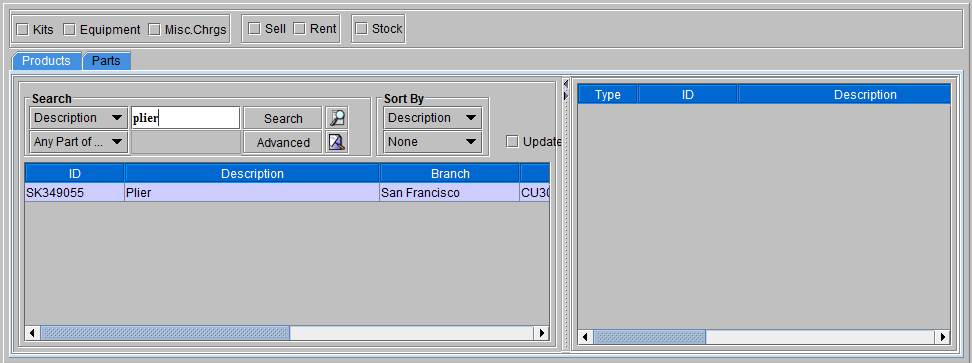Open the 'Any Part of ...' match dropdown

(78, 142)
